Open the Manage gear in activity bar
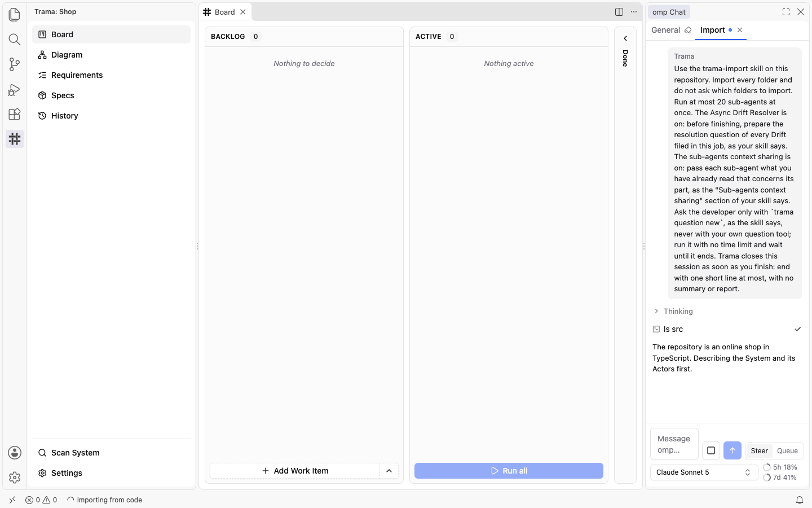The width and height of the screenshot is (812, 508). coord(15,478)
